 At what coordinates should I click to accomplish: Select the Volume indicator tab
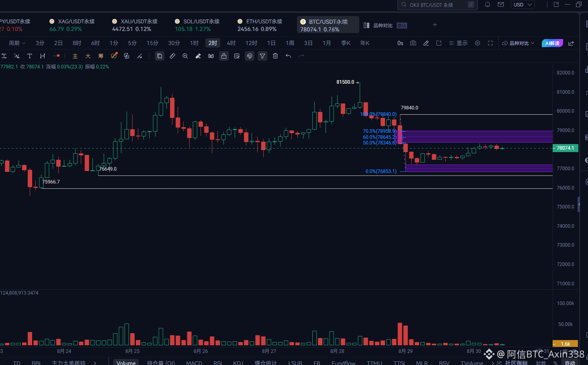point(126,363)
